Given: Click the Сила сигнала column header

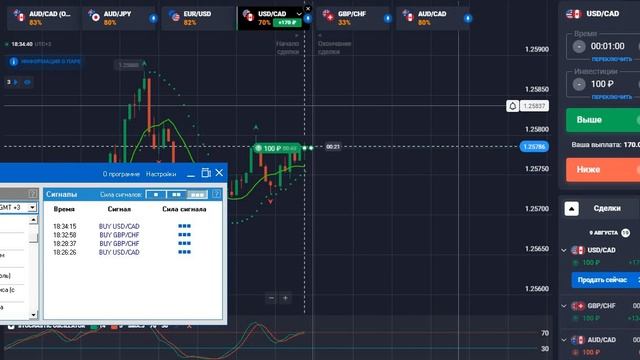Looking at the screenshot, I should click(184, 209).
